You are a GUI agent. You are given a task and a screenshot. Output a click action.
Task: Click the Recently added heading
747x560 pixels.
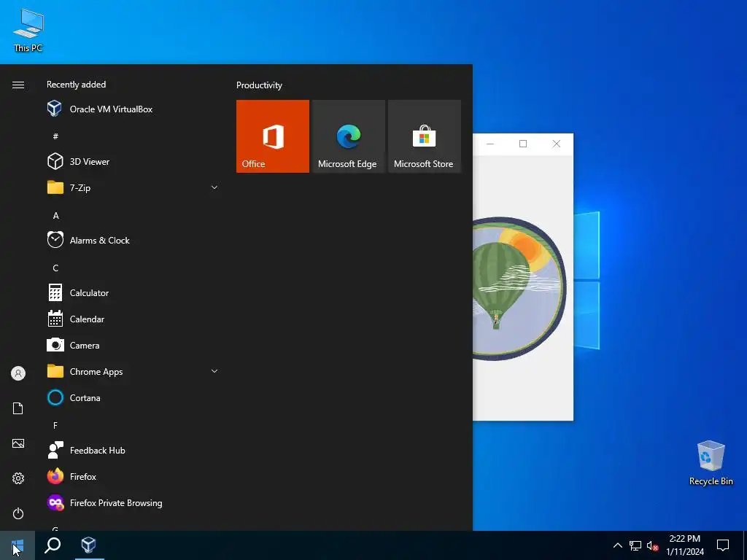point(76,85)
